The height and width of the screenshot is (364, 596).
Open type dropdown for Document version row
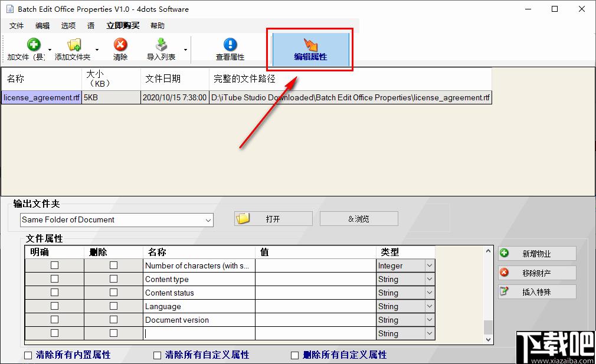pos(429,320)
